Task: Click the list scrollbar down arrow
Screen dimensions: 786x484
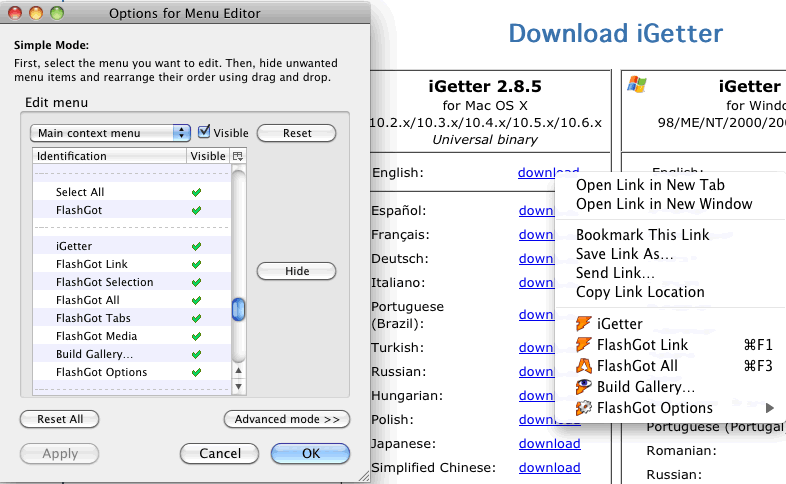Action: tap(239, 386)
